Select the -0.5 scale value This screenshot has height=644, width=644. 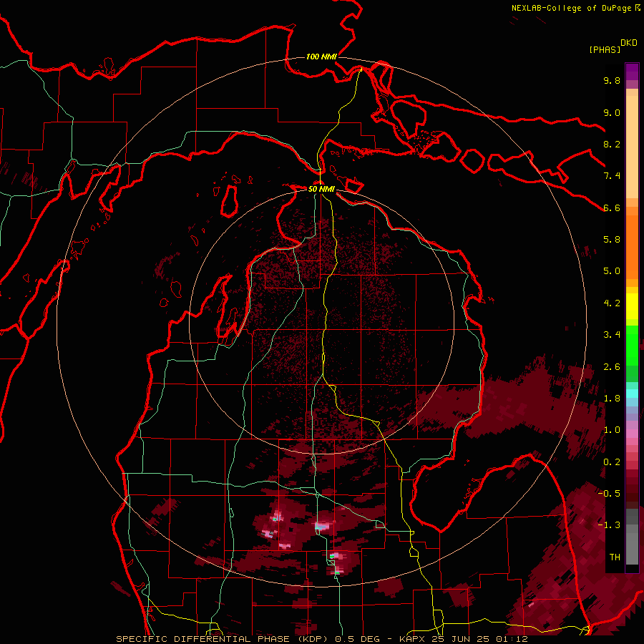click(x=609, y=494)
